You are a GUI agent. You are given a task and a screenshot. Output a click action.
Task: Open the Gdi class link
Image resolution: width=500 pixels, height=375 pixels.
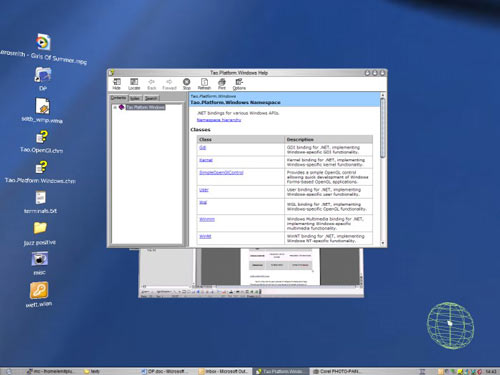click(x=202, y=147)
